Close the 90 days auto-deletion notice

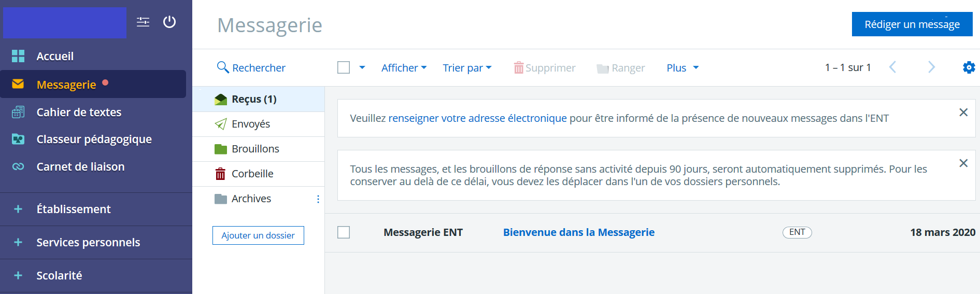click(x=963, y=163)
